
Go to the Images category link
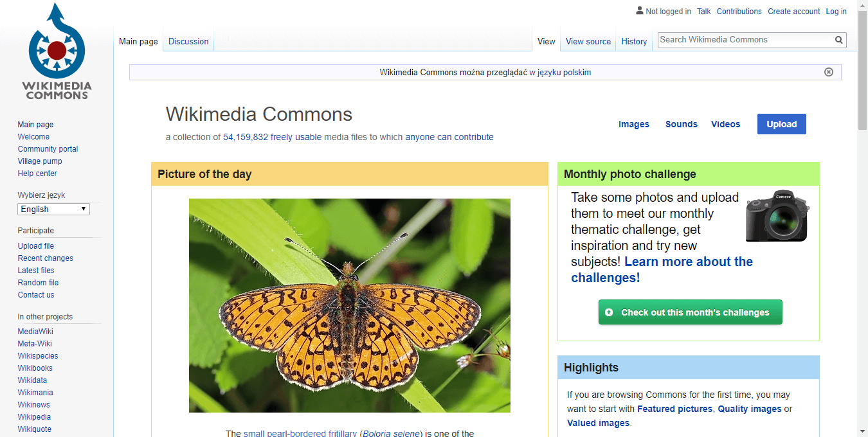pyautogui.click(x=633, y=125)
